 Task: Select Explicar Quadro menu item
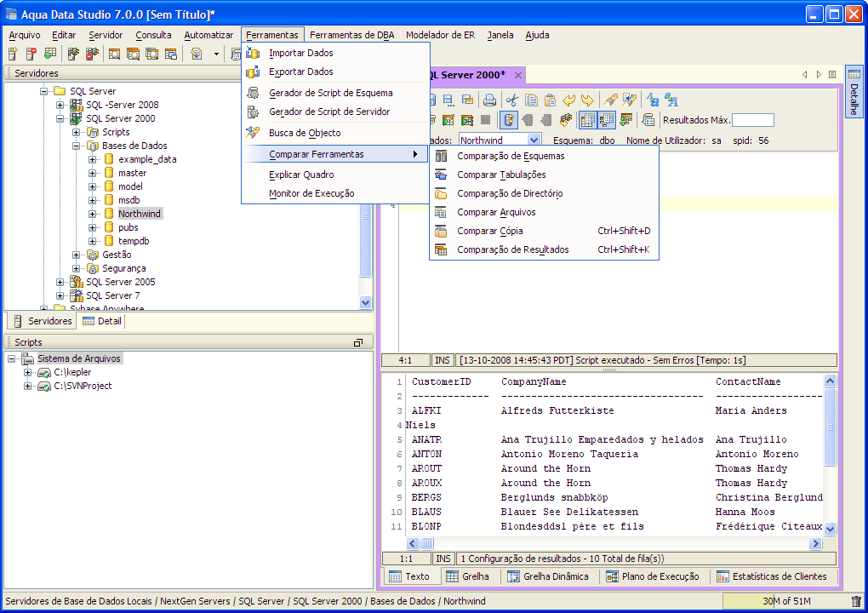tap(335, 175)
